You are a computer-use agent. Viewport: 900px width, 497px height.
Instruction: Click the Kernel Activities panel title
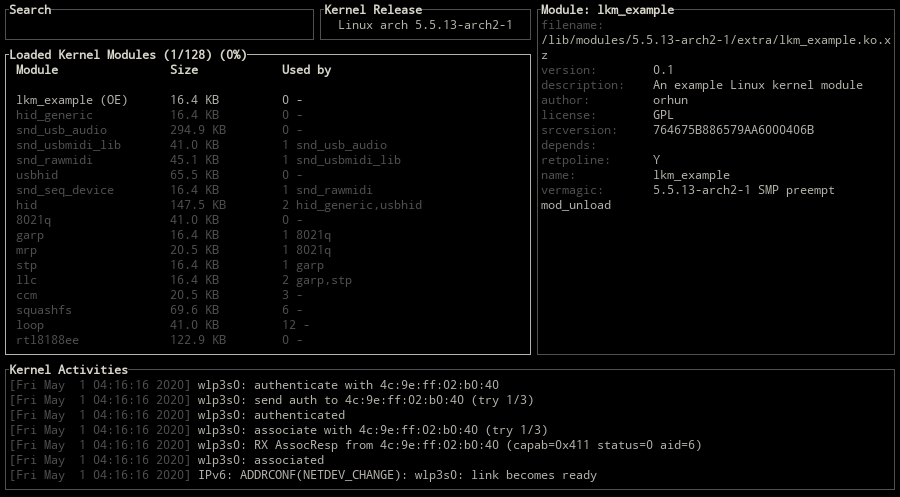pos(68,370)
